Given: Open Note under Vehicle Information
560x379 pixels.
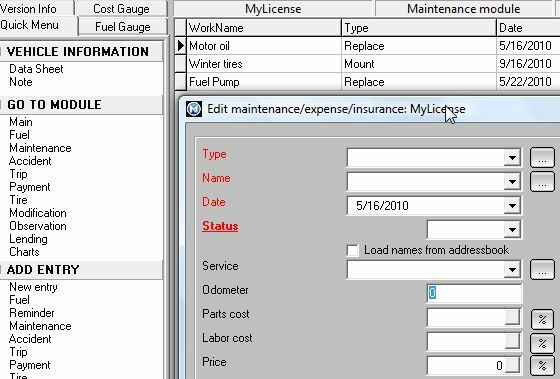Looking at the screenshot, I should tap(21, 82).
